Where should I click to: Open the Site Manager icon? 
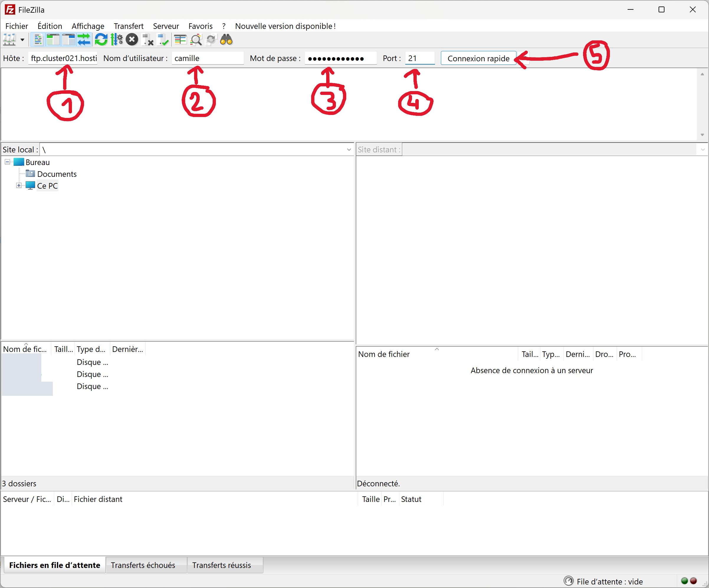coord(9,40)
